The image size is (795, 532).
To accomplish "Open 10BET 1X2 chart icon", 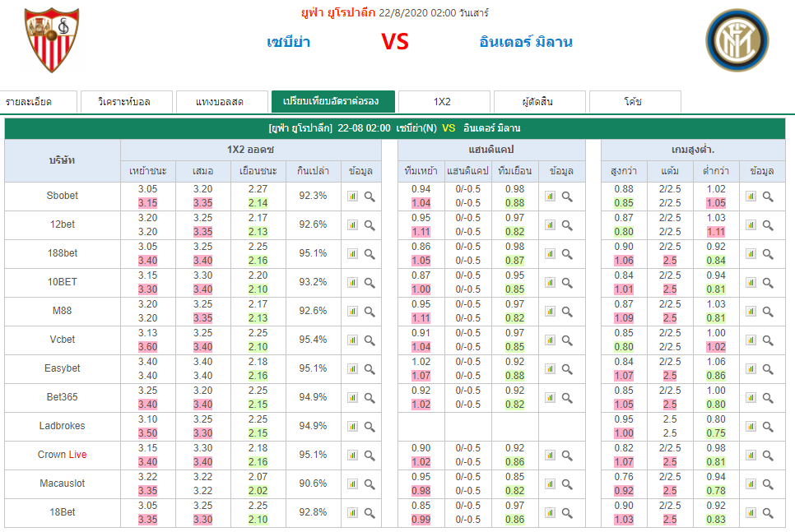I will [x=352, y=283].
